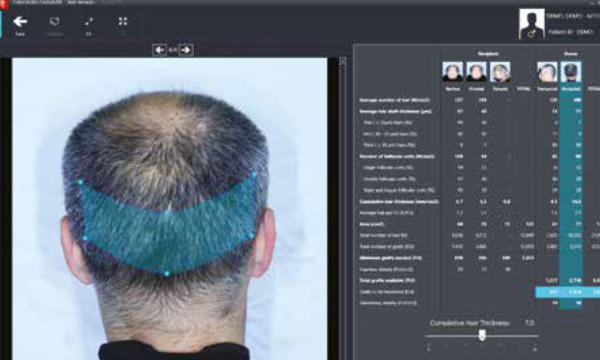Click the app logo in title bar
Image resolution: width=600 pixels, height=360 pixels.
tap(4, 2)
